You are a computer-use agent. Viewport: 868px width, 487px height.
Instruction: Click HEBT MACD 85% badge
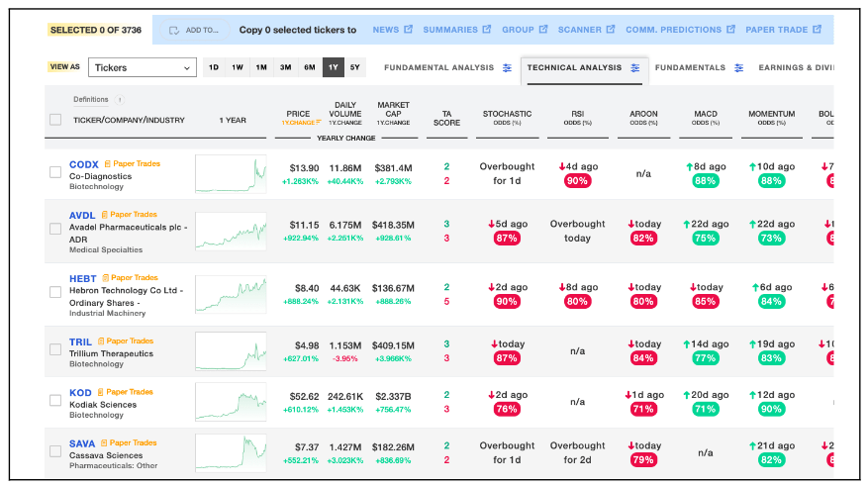[x=706, y=302]
